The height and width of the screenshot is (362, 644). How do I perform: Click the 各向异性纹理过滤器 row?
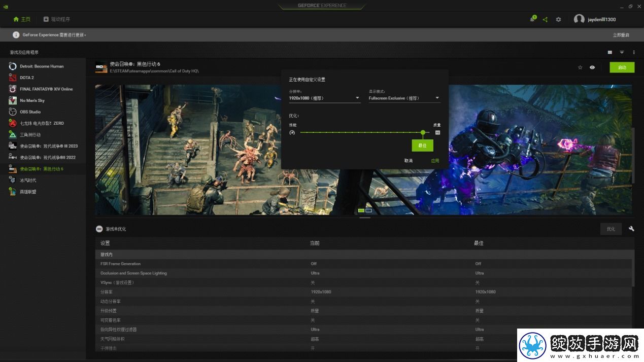pos(363,330)
